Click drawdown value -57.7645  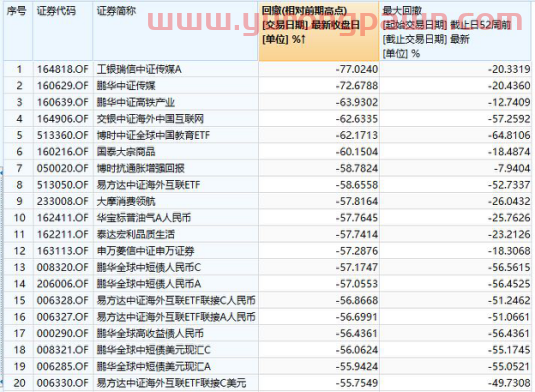[357, 218]
